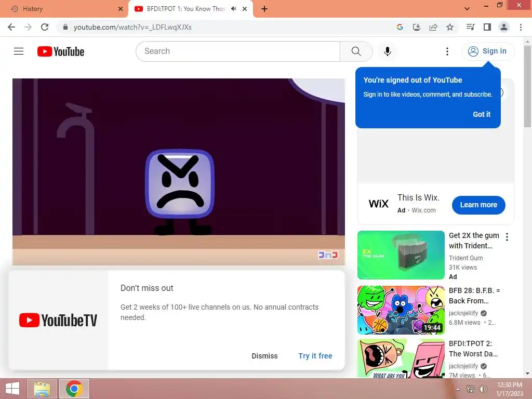Reload the YouTube page
Viewport: 532px width, 399px height.
[45, 27]
